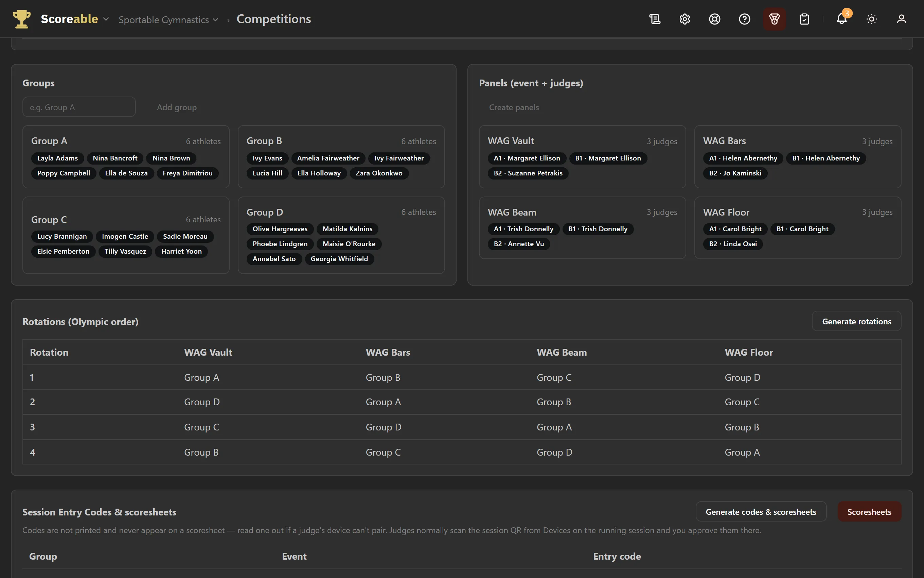Viewport: 924px width, 578px height.
Task: Click the highlighted medal competitions icon
Action: point(774,19)
